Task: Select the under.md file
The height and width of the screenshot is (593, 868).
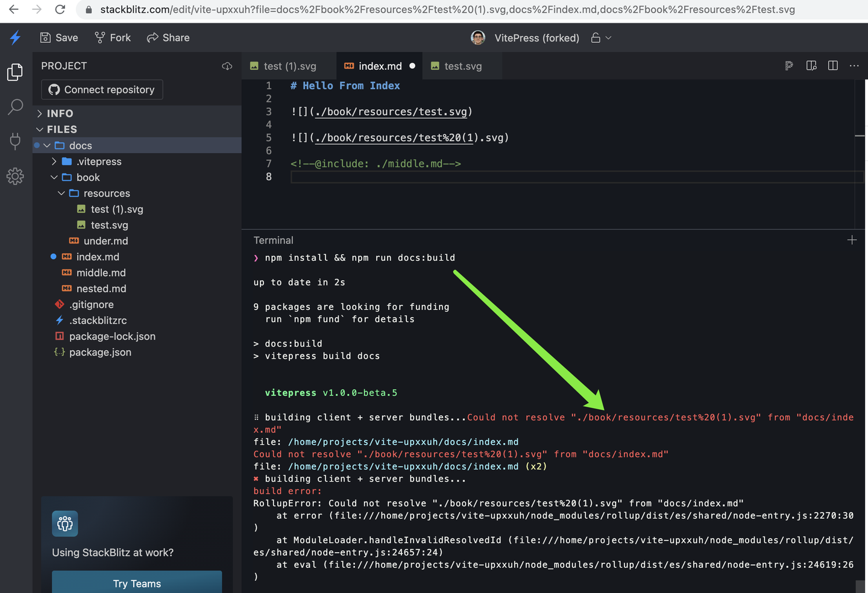Action: [x=106, y=240]
